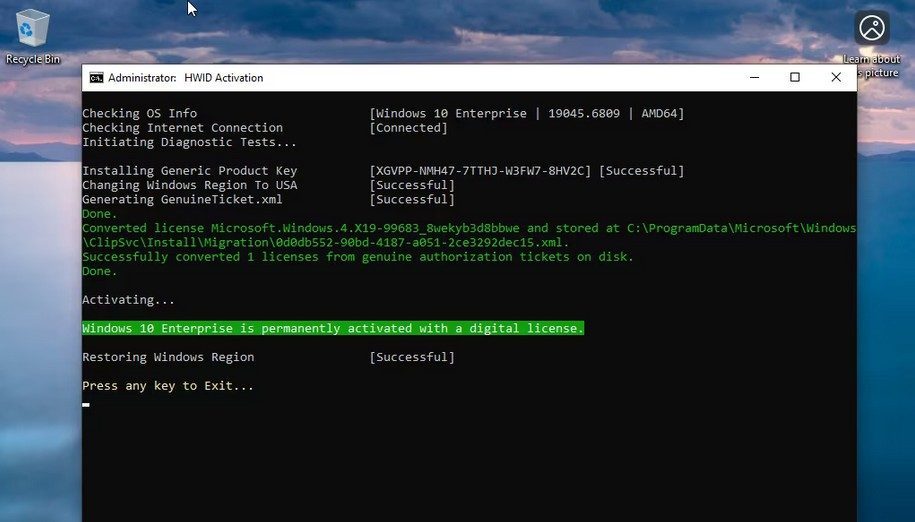
Task: Select the '[Windows 10 Enterprise | 19045.6809 | AMD64]' text
Action: point(526,113)
